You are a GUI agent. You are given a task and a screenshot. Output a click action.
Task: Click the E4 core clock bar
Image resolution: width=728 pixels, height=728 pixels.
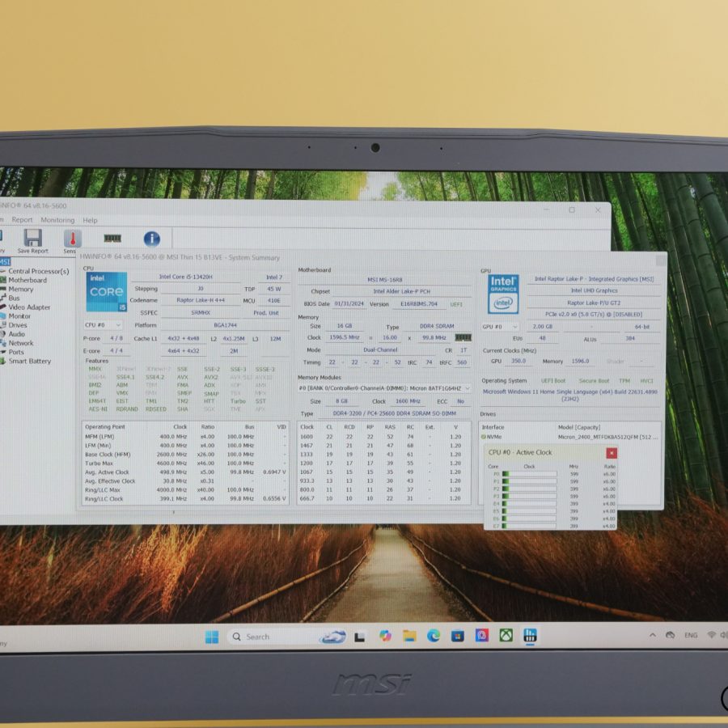point(529,504)
